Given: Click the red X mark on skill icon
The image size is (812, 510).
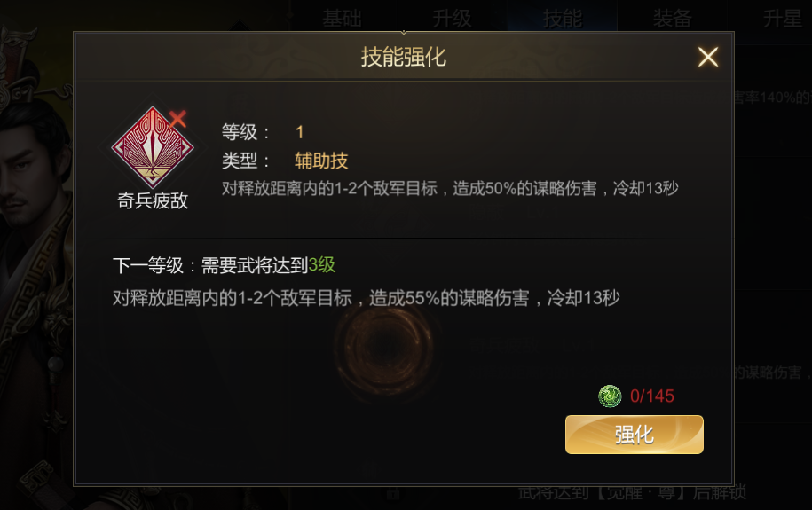Looking at the screenshot, I should [177, 119].
